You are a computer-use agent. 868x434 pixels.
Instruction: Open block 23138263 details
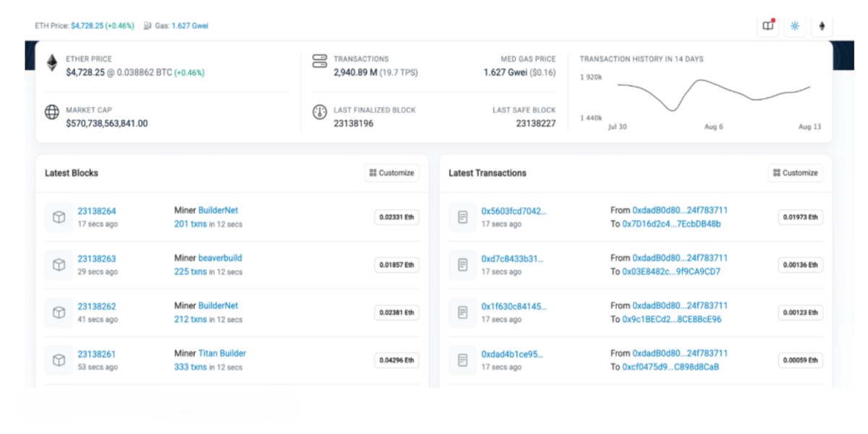[96, 258]
